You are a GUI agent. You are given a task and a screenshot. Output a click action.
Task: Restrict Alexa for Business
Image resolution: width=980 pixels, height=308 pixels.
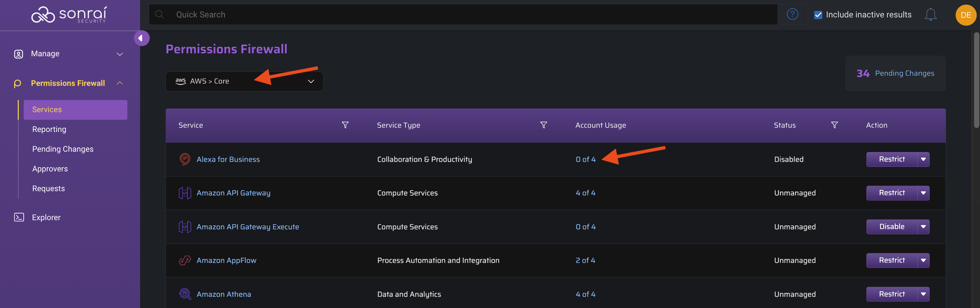(x=892, y=159)
